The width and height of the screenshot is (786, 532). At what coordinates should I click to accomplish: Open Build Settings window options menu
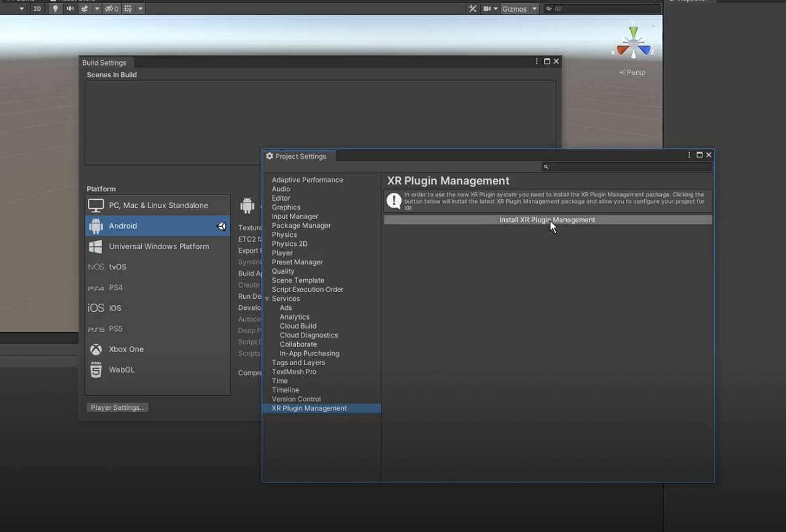click(x=537, y=61)
